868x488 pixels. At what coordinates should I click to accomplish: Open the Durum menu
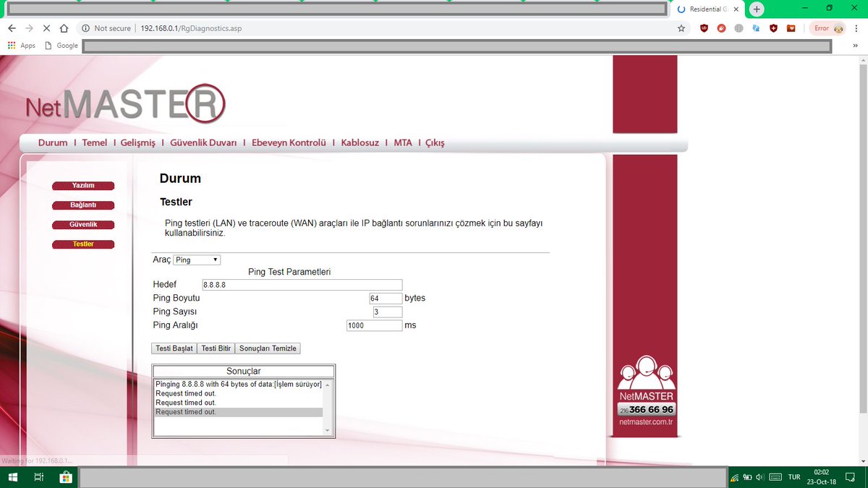tap(53, 142)
